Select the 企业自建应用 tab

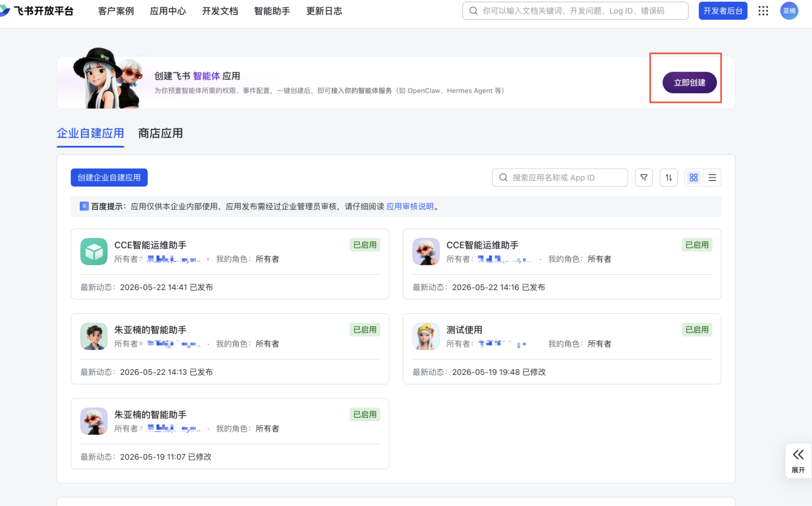91,133
